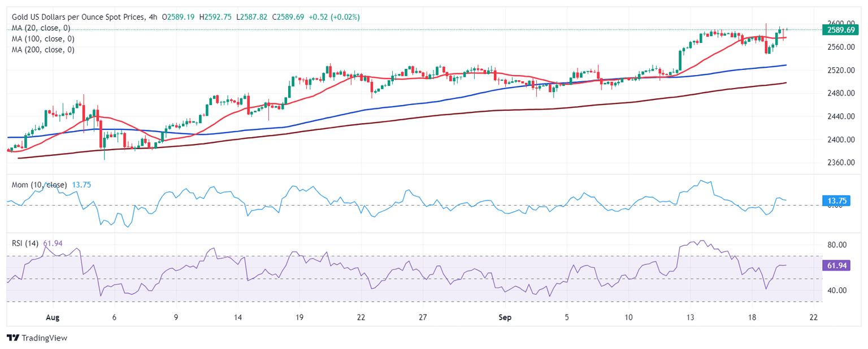Click the 40.00 RSI axis label

pyautogui.click(x=836, y=290)
